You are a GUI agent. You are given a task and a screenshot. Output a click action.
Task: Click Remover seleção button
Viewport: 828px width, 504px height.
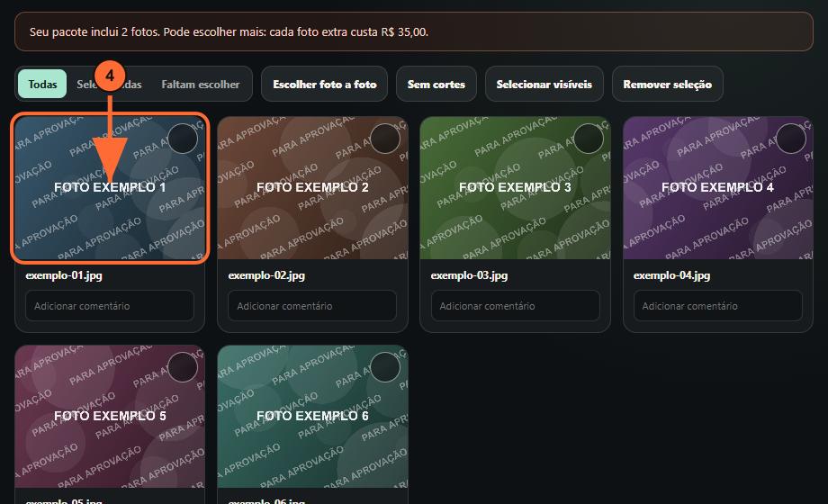[668, 84]
